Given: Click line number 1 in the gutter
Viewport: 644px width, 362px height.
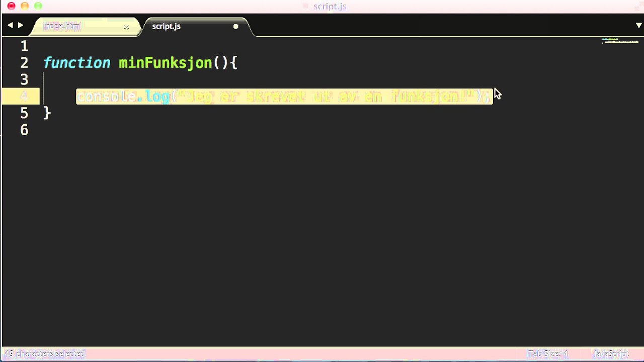Looking at the screenshot, I should [24, 46].
